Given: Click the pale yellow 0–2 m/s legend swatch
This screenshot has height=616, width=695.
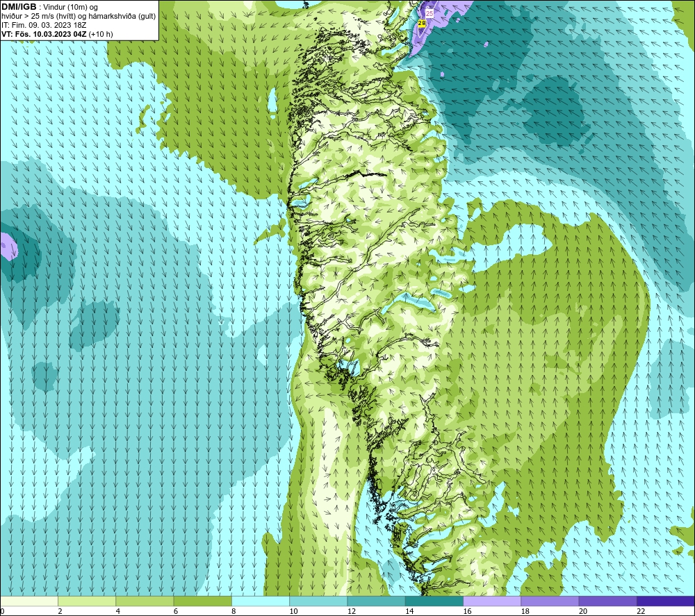Looking at the screenshot, I should pyautogui.click(x=29, y=601).
